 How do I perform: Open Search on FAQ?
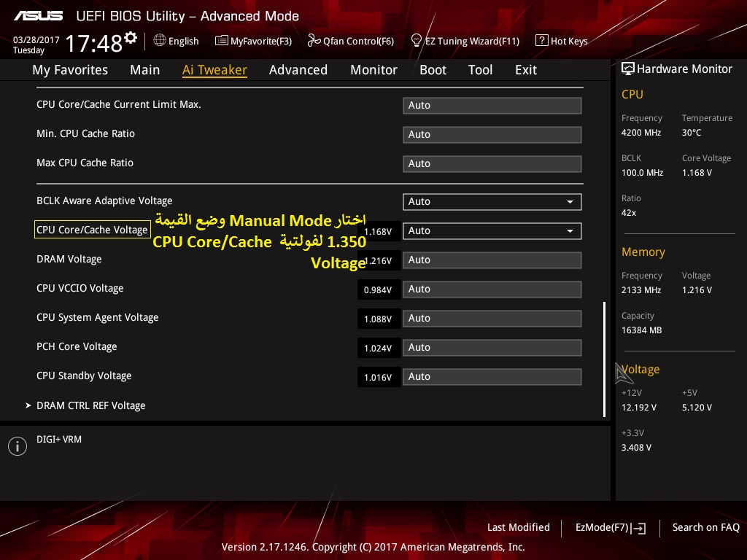pyautogui.click(x=705, y=527)
